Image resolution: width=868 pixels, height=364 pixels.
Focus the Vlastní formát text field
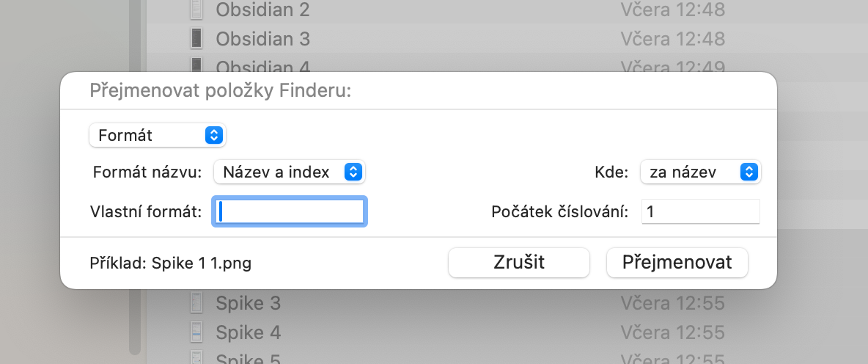[290, 212]
